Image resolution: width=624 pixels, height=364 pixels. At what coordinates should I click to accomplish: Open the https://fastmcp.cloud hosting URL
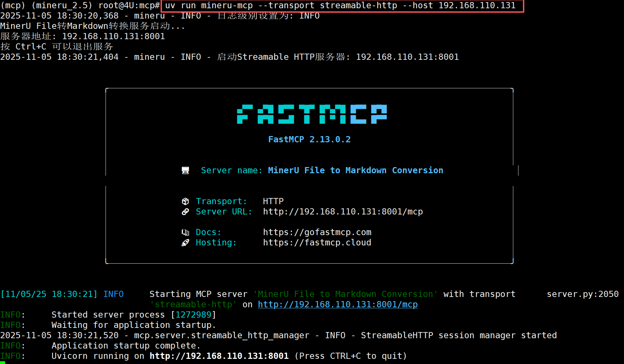(x=317, y=243)
